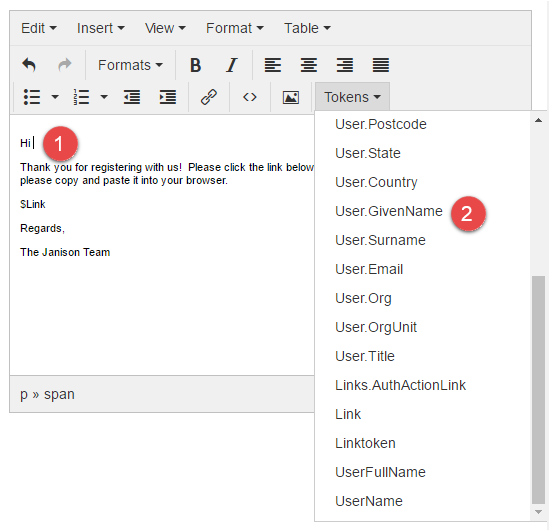The width and height of the screenshot is (557, 530).
Task: Open the Formats dropdown
Action: 130,65
